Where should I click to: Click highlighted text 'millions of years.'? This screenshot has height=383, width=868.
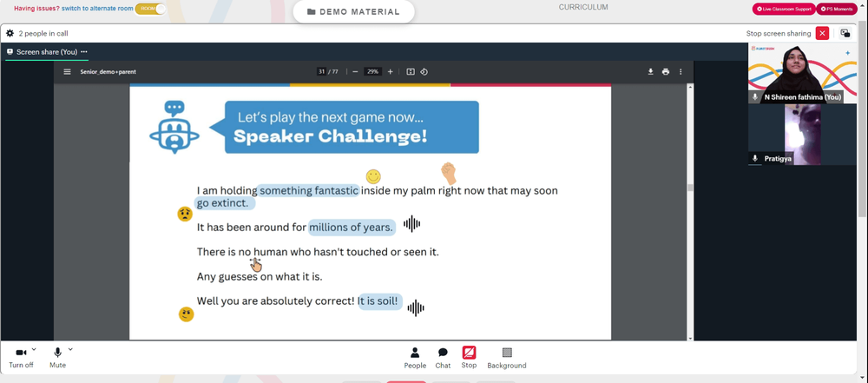point(351,228)
